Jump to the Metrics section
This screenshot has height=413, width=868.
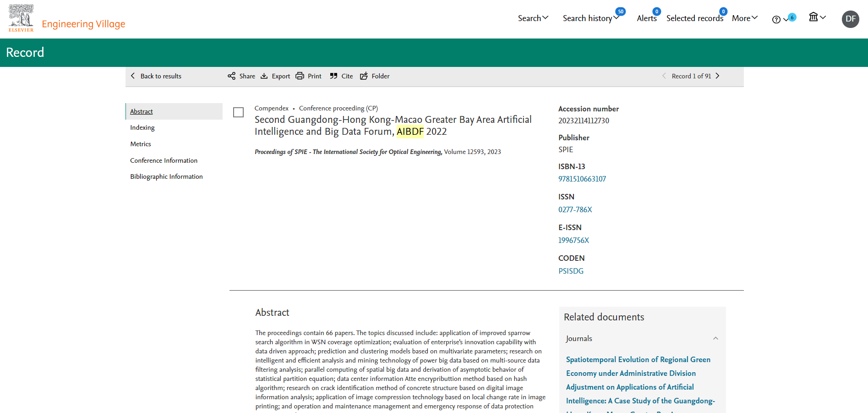141,144
